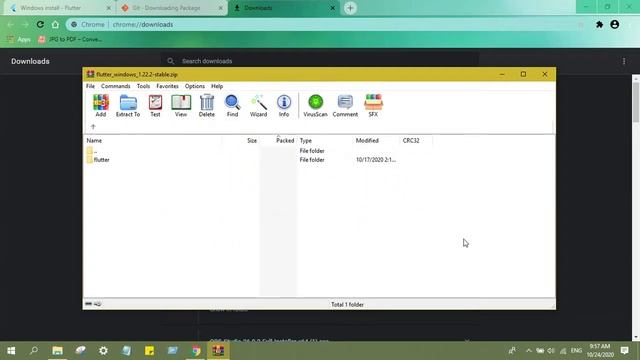Open the Options menu

[x=195, y=86]
